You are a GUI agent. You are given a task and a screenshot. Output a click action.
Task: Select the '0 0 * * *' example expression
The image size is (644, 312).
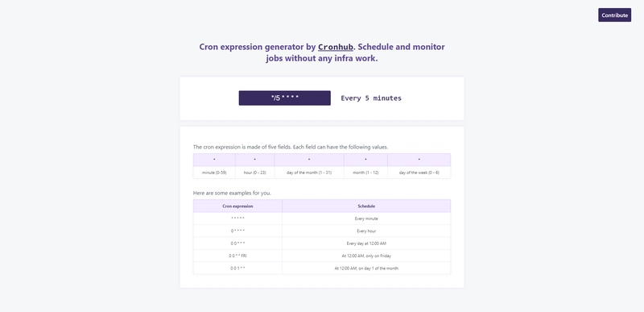point(237,243)
